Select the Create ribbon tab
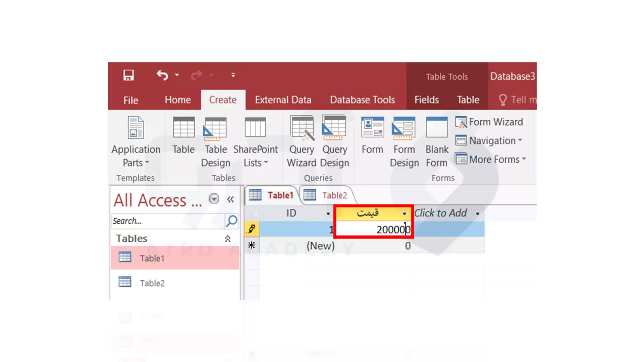Screen dimensions: 644x362 (223, 100)
